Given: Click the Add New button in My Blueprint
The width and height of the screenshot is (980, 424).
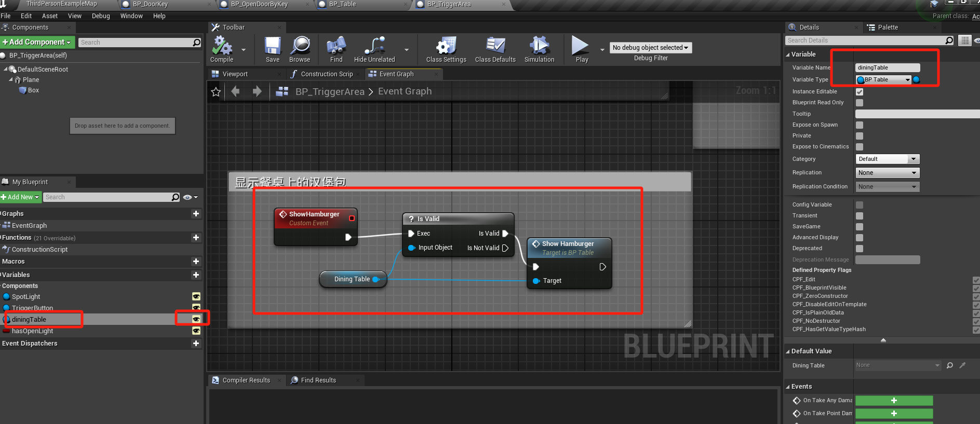Looking at the screenshot, I should 20,197.
